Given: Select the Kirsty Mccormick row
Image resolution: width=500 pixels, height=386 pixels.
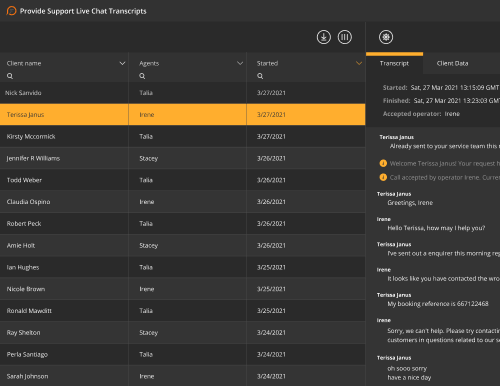Looking at the screenshot, I should click(x=183, y=136).
